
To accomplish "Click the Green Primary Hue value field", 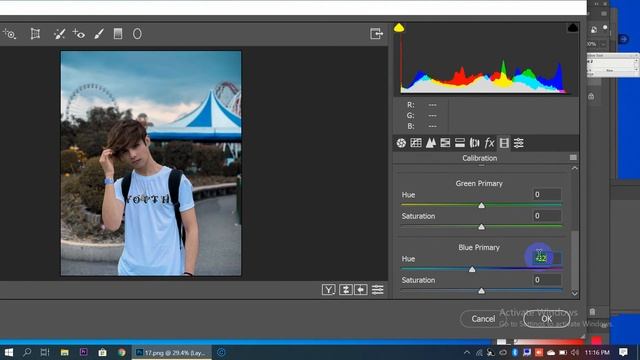I will tap(547, 195).
